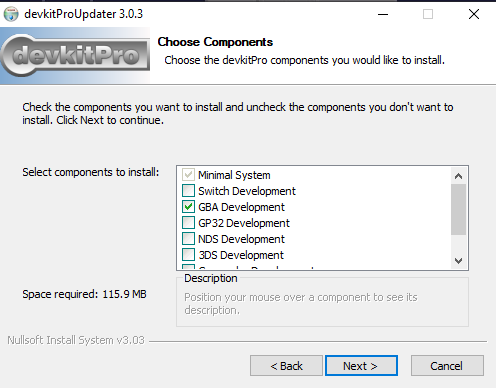Enable the Switch Development checkbox
This screenshot has width=496, height=388.
pos(188,191)
